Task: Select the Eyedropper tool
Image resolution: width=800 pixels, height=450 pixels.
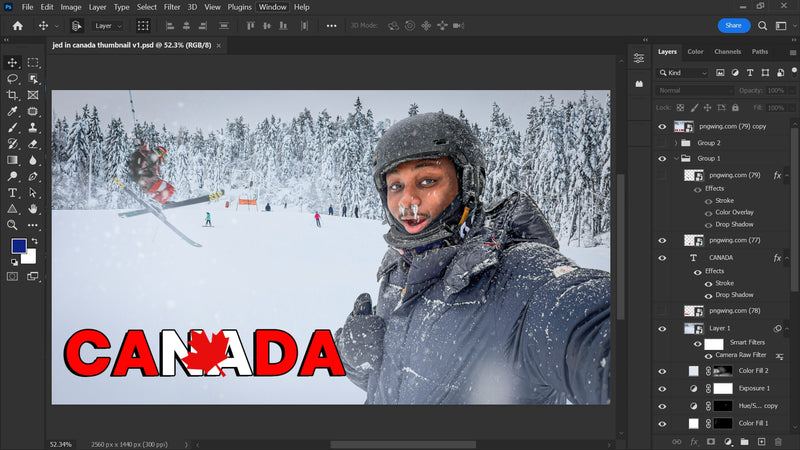Action: [13, 111]
